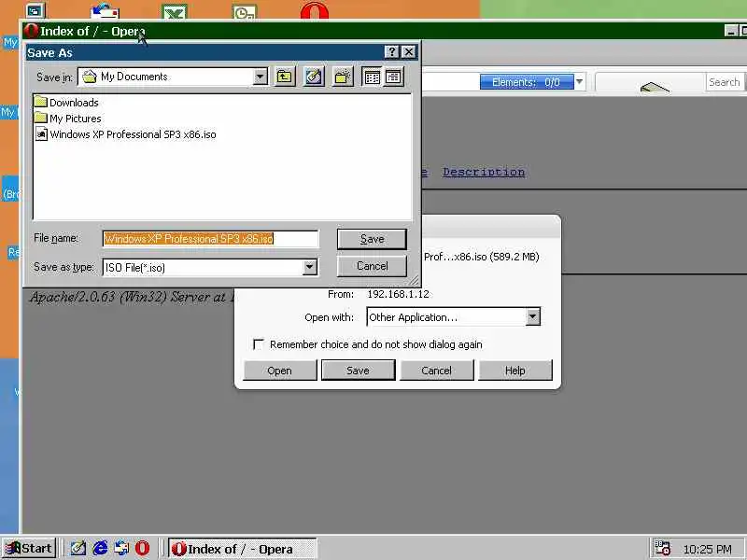Open the Start menu

click(x=29, y=549)
